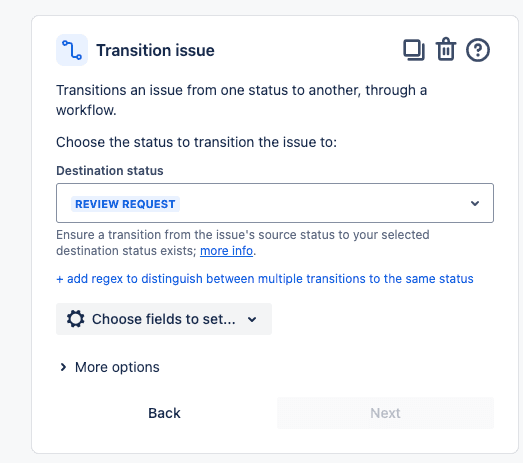Click add regex to distinguish transitions link
This screenshot has width=523, height=463.
click(265, 279)
